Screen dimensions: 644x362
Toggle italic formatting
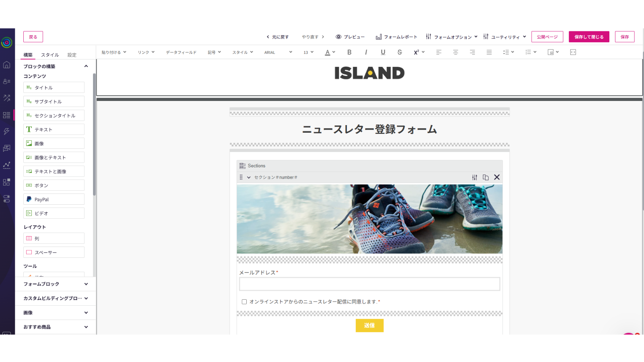pyautogui.click(x=366, y=52)
